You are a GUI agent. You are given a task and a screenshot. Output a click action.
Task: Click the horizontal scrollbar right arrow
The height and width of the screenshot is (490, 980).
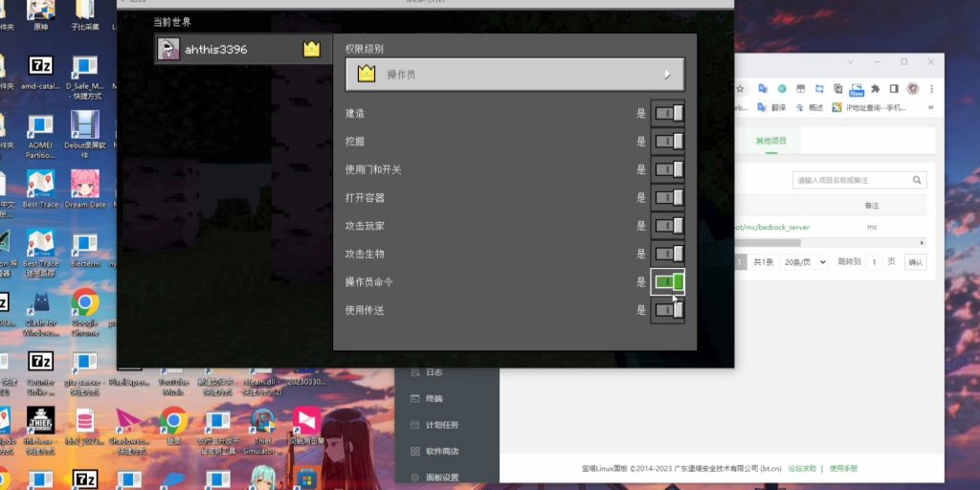click(922, 242)
